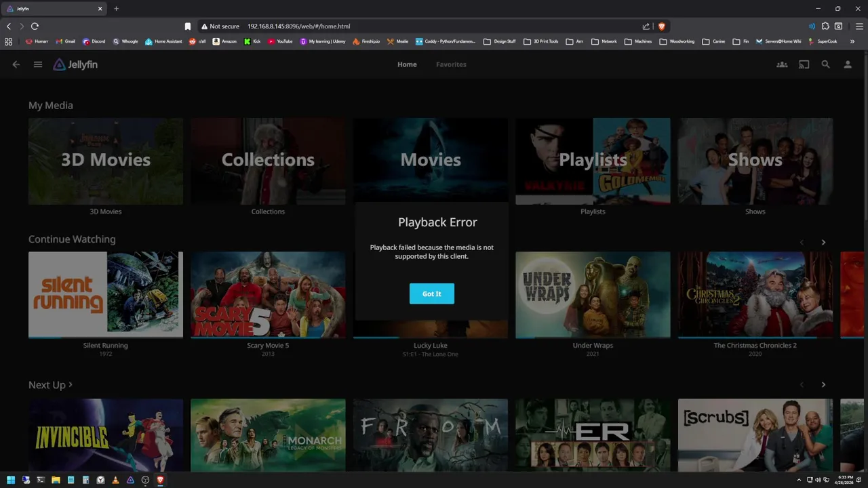This screenshot has width=868, height=488.
Task: Open the Amazon bookmark
Action: point(224,41)
